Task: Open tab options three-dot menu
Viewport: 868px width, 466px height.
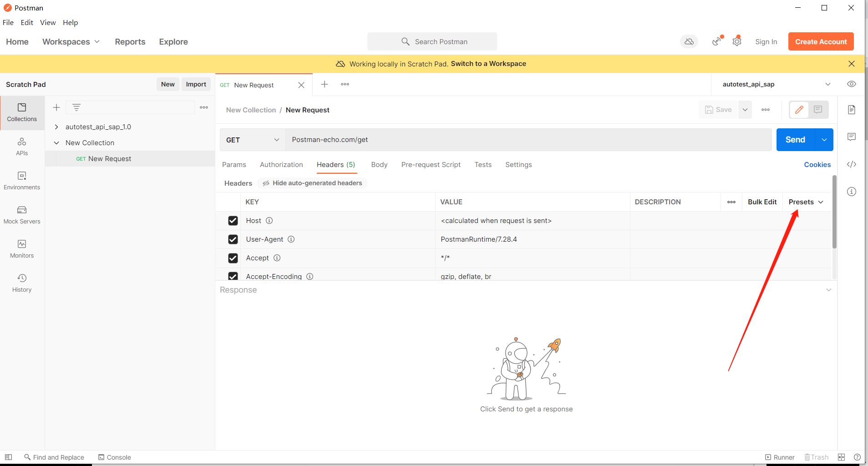Action: tap(345, 84)
